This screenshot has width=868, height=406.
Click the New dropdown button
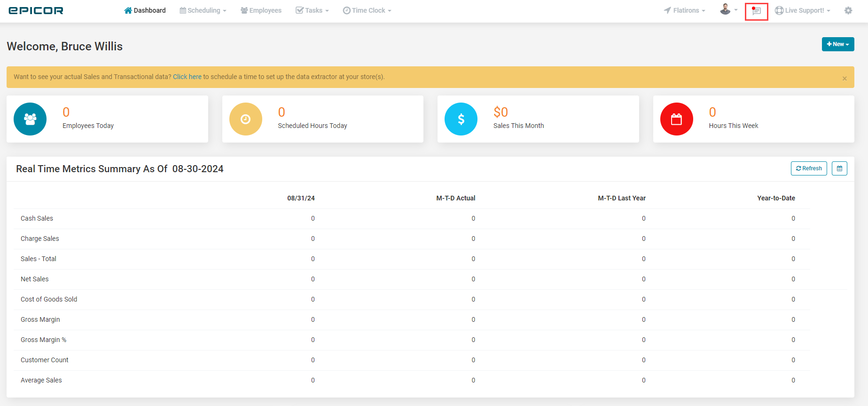(x=838, y=44)
